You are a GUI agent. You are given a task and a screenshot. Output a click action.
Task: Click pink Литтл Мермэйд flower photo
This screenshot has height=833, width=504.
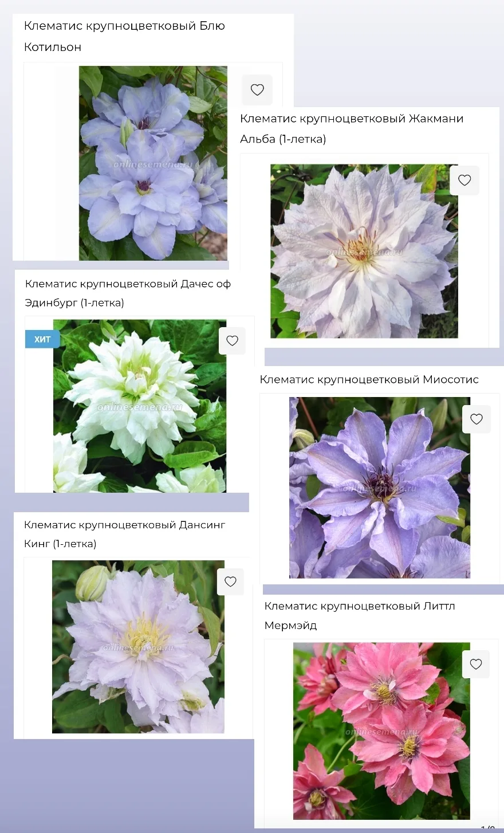pos(381,730)
